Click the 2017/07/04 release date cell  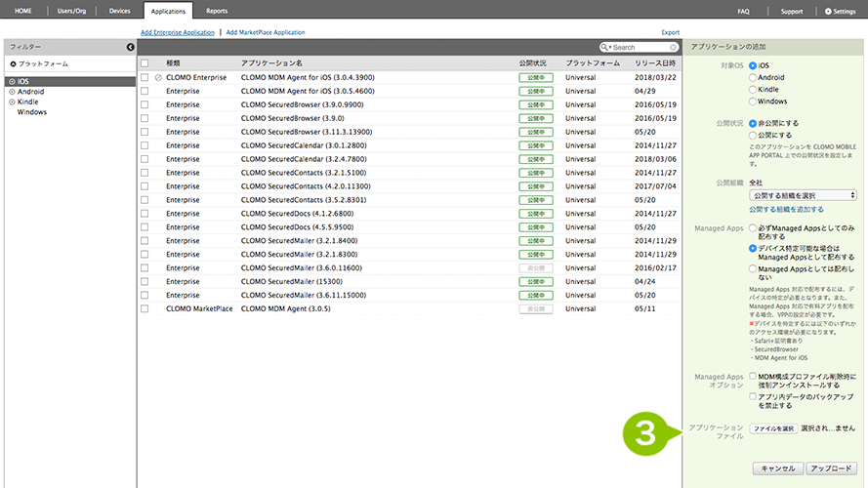(x=655, y=186)
